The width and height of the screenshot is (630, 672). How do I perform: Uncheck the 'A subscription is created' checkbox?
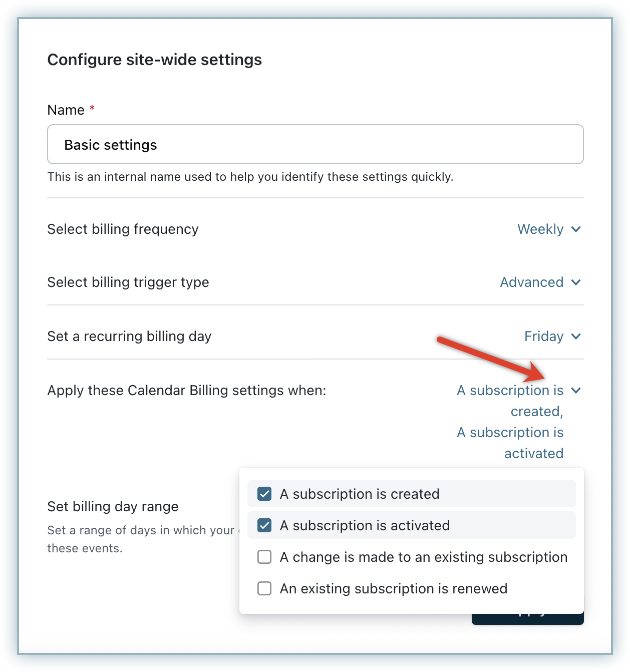point(264,494)
